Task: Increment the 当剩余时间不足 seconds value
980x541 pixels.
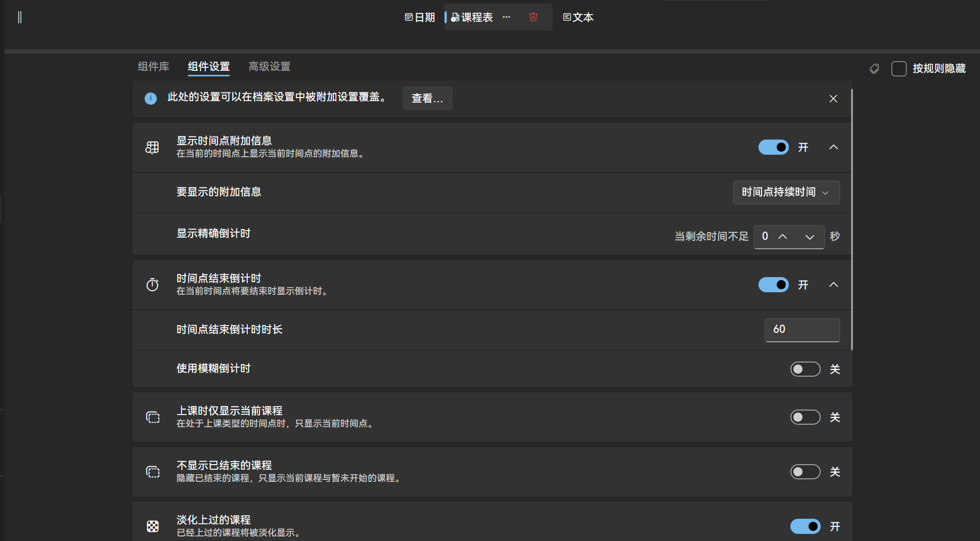Action: coord(782,237)
